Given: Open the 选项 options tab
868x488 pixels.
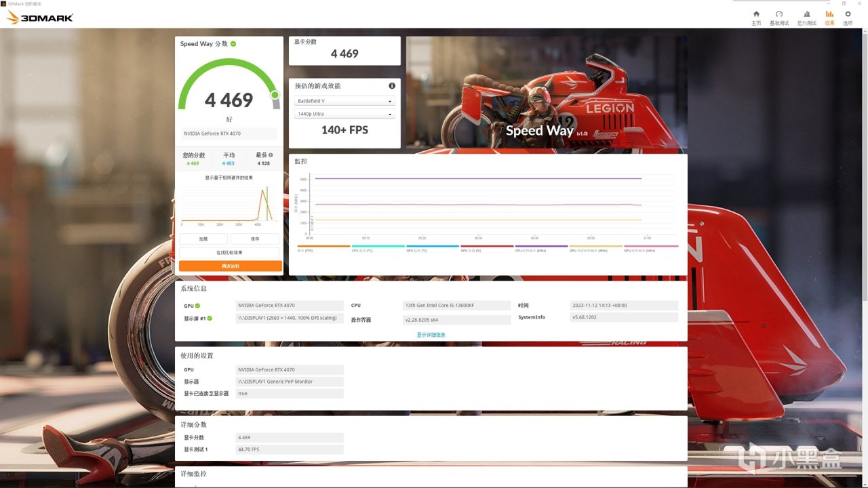Looking at the screenshot, I should [848, 18].
